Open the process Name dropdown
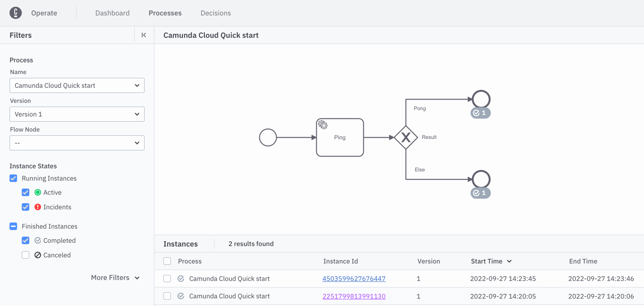Image resolution: width=644 pixels, height=306 pixels. pos(77,85)
